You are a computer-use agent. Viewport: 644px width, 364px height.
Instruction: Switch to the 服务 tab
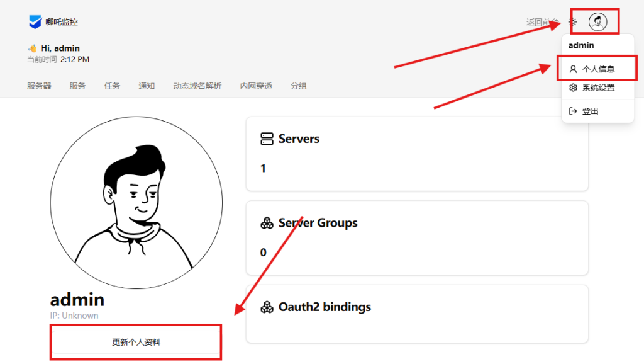[77, 86]
